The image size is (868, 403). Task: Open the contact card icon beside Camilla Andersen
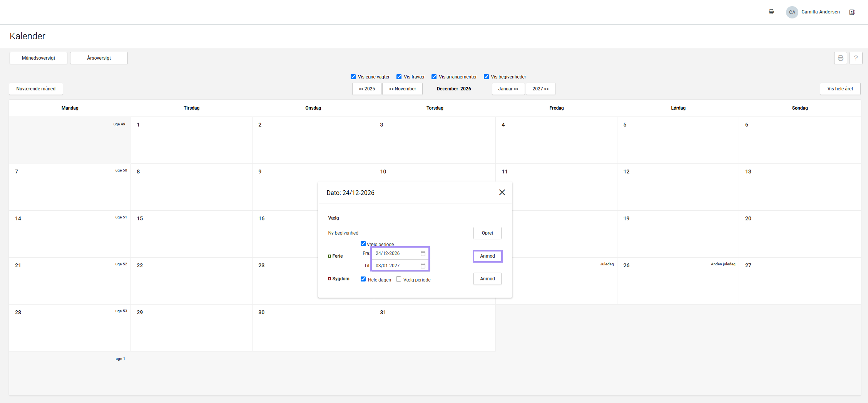click(x=852, y=12)
